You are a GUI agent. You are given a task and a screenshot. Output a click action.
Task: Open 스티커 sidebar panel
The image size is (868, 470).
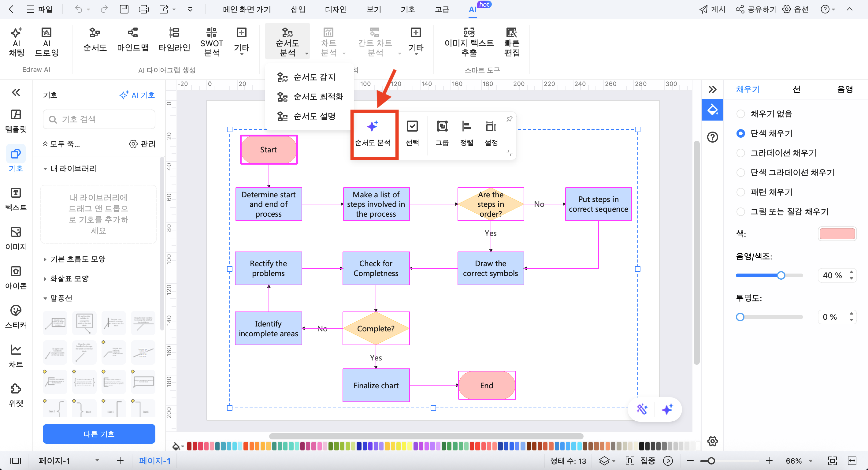(x=16, y=317)
